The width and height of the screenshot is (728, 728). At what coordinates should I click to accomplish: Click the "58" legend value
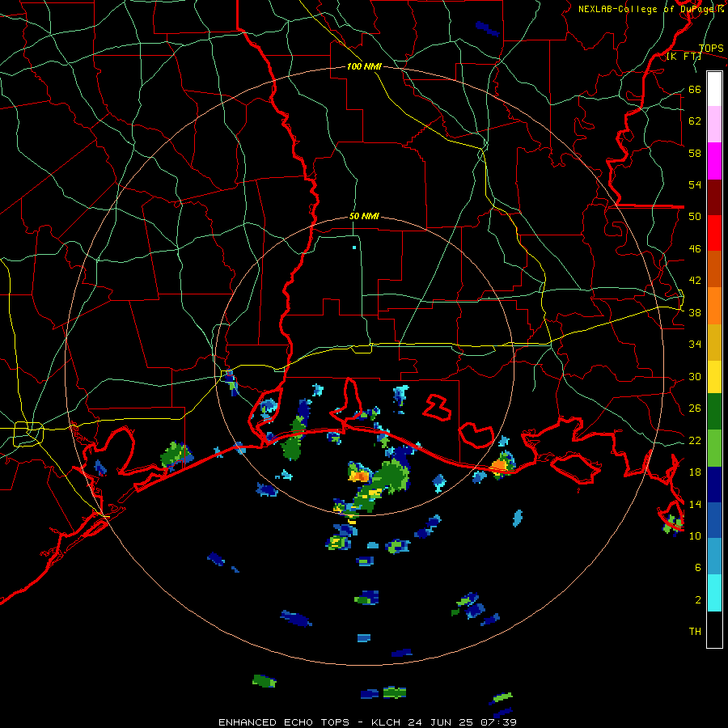(x=695, y=153)
